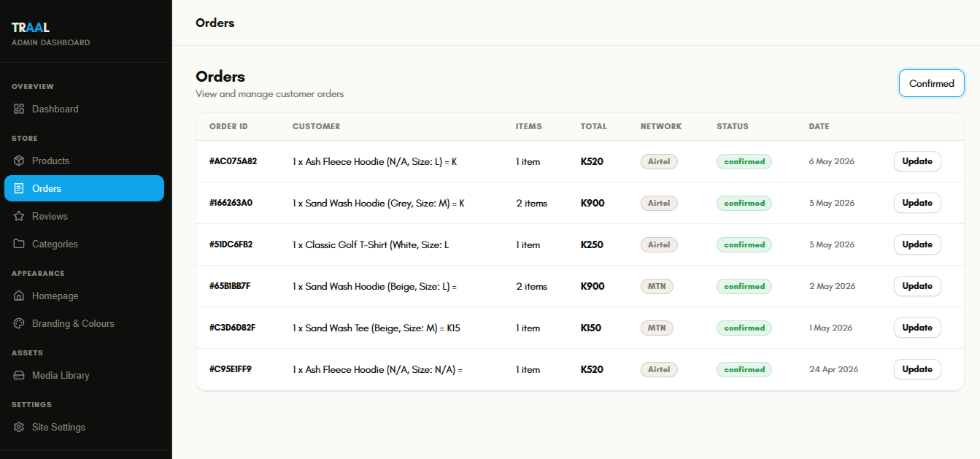Click the Dashboard grid icon
The height and width of the screenshot is (459, 980).
(x=19, y=109)
